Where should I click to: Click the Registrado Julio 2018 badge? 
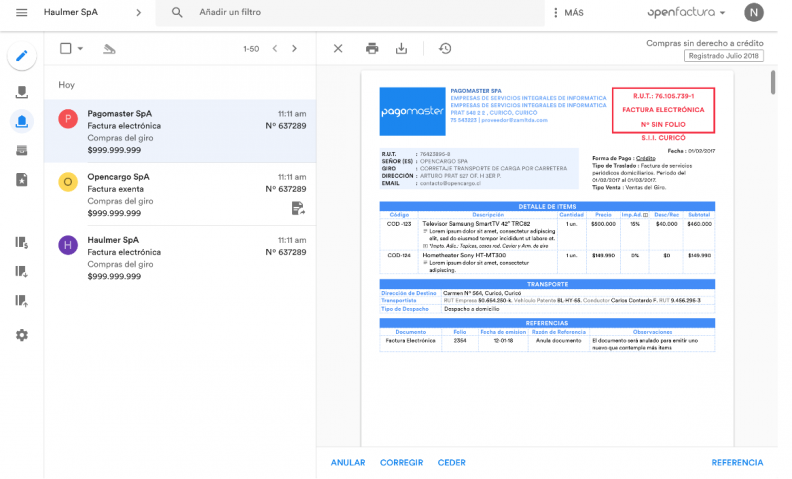pos(723,56)
